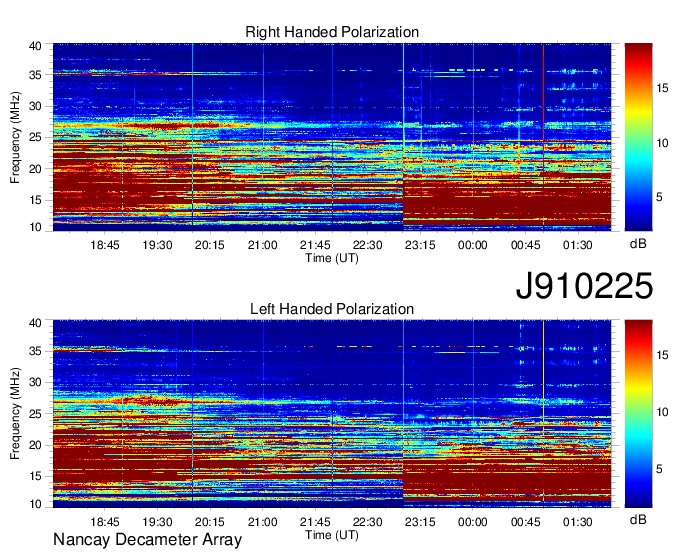Click "Frequency (MHz)" axis label of Left Handed plot
This screenshot has height=552, width=680.
[15, 414]
